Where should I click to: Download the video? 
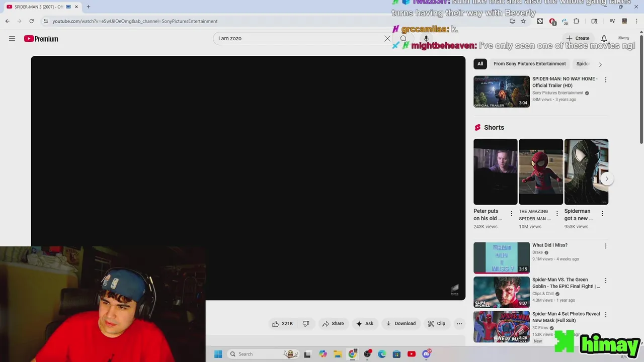tap(400, 324)
